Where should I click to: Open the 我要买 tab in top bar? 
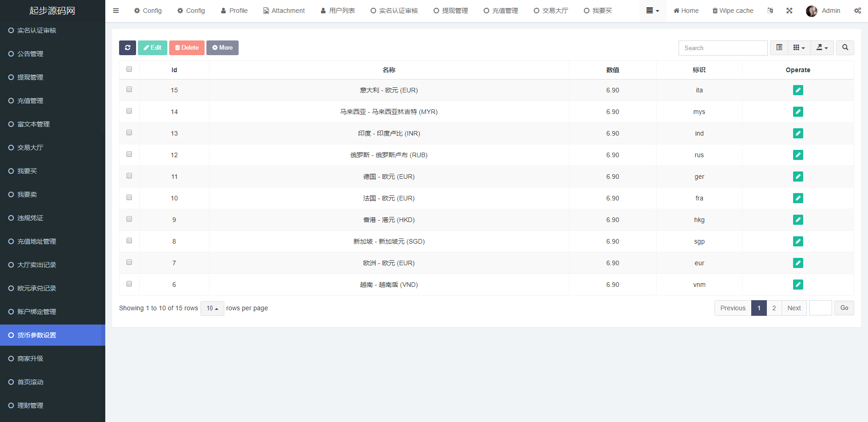click(x=598, y=11)
